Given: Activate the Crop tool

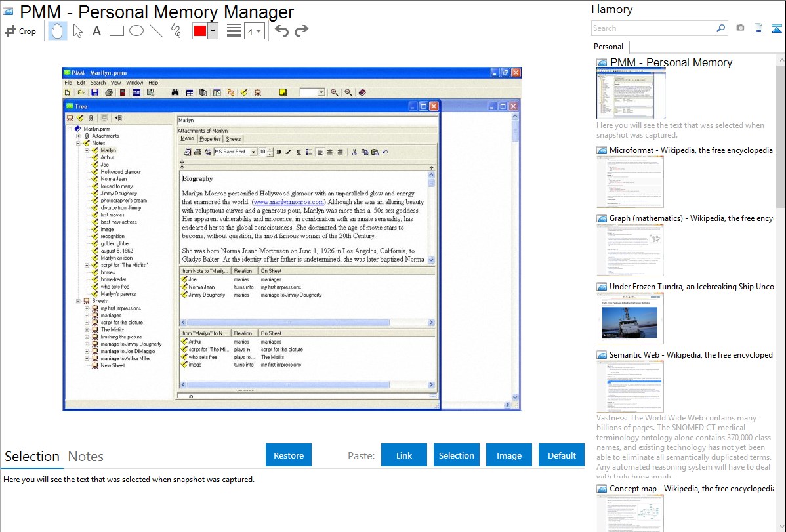Looking at the screenshot, I should click(20, 31).
